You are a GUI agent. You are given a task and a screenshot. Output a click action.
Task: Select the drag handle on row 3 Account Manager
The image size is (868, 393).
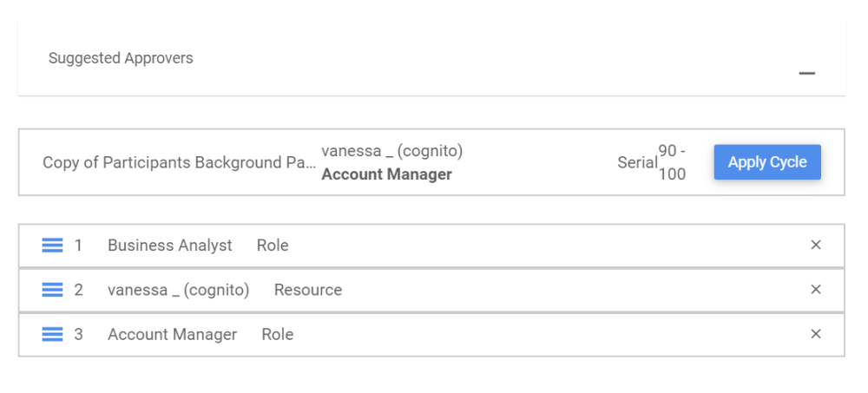click(x=52, y=334)
